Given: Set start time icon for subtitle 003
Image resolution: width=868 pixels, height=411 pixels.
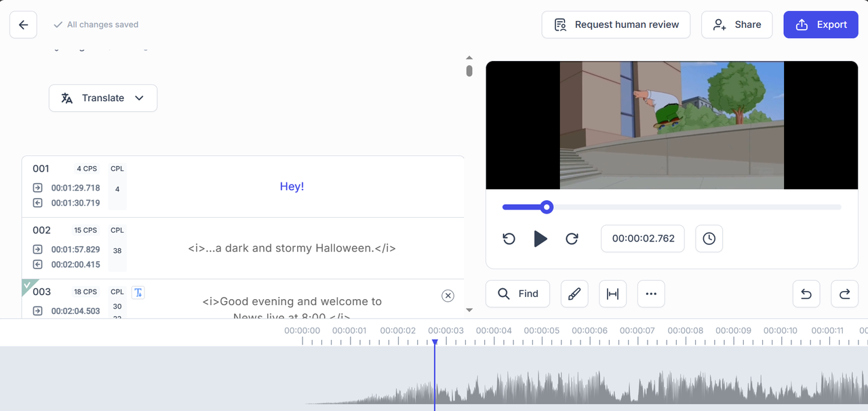Looking at the screenshot, I should coord(37,311).
